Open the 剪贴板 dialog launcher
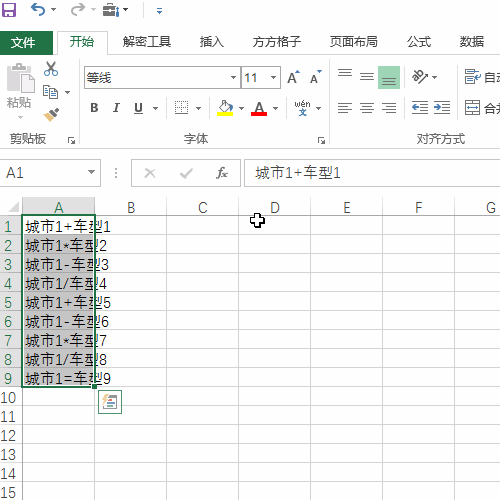Screen dimensions: 500x500 71,140
